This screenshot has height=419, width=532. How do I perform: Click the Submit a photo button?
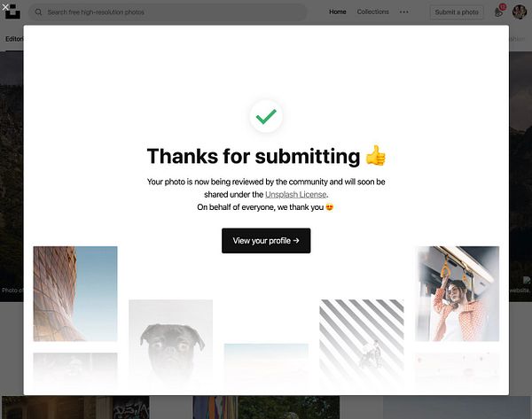457,12
